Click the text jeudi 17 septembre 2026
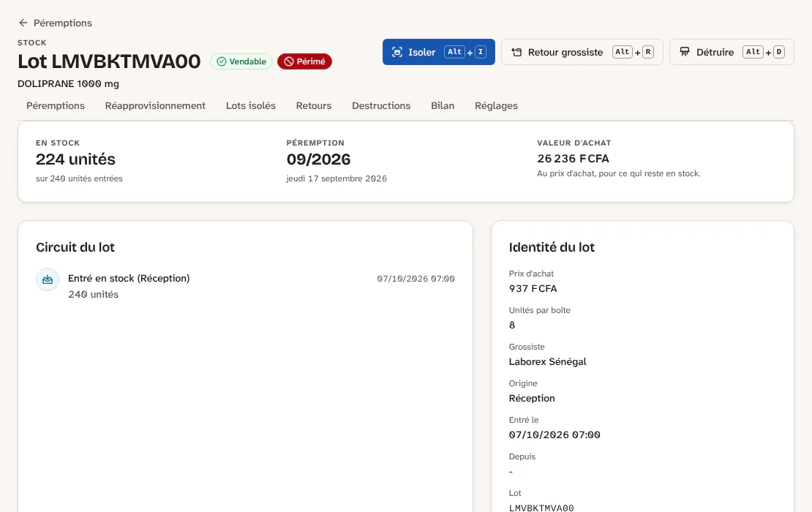812x512 pixels. pyautogui.click(x=337, y=178)
